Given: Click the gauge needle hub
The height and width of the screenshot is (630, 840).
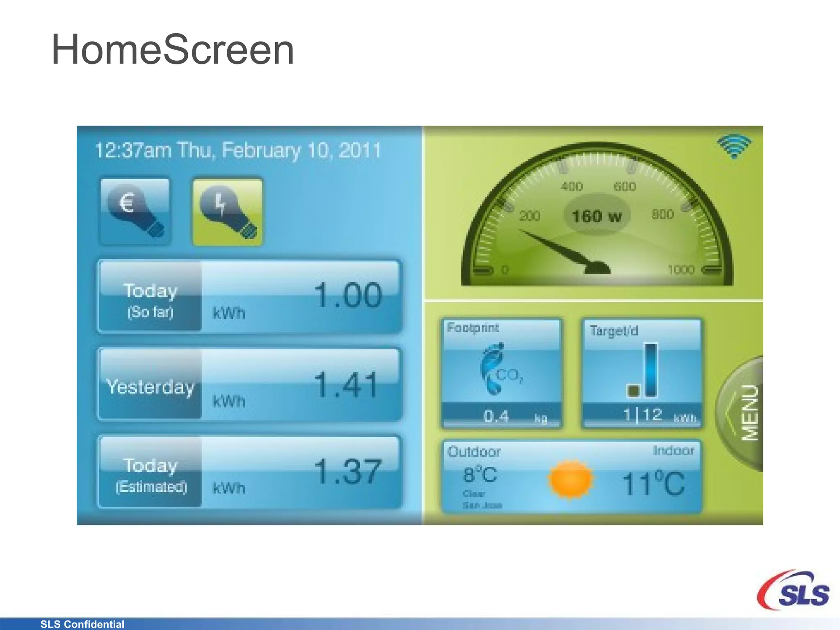Looking at the screenshot, I should tap(598, 268).
